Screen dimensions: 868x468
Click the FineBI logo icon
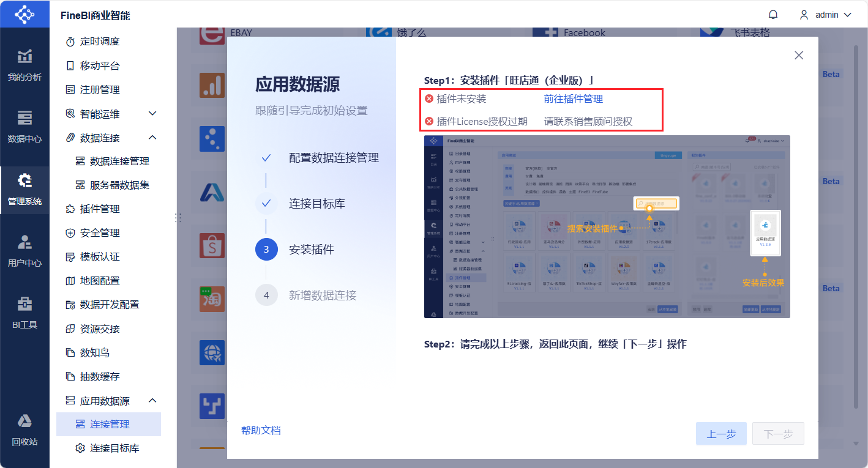(24, 14)
